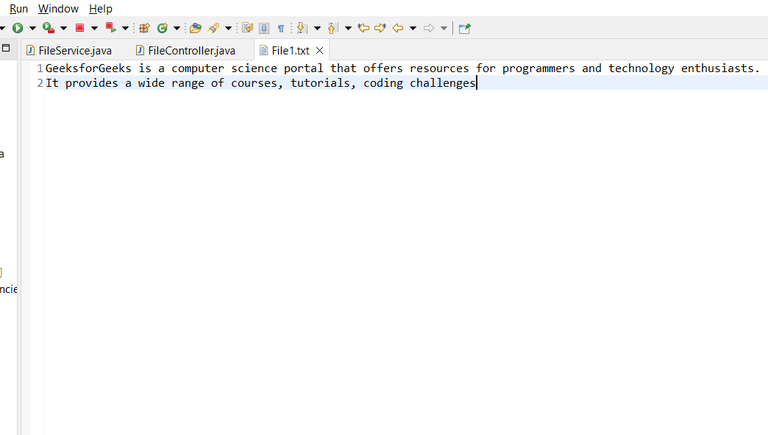This screenshot has width=768, height=435.
Task: Open the Next Annotation dropdown arrow
Action: tap(317, 28)
